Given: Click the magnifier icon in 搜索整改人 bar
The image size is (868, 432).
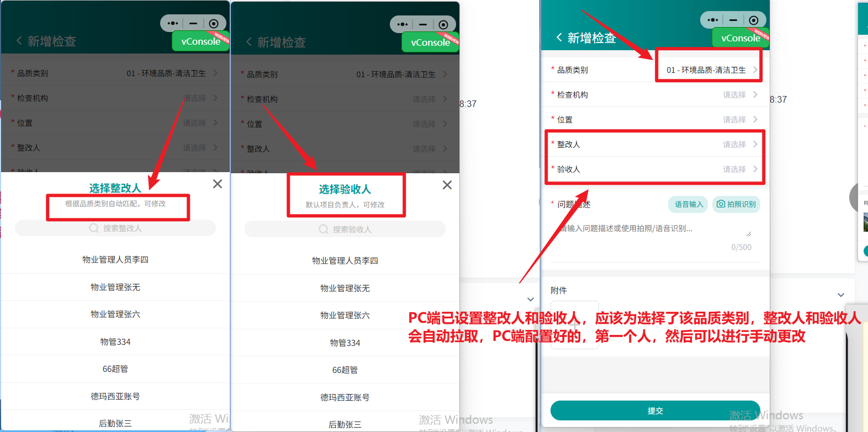Looking at the screenshot, I should (94, 228).
